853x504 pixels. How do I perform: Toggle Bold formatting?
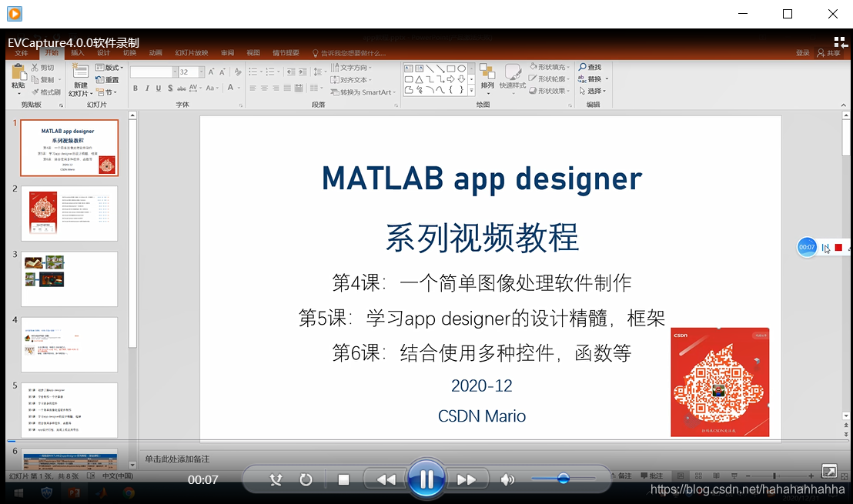(135, 88)
